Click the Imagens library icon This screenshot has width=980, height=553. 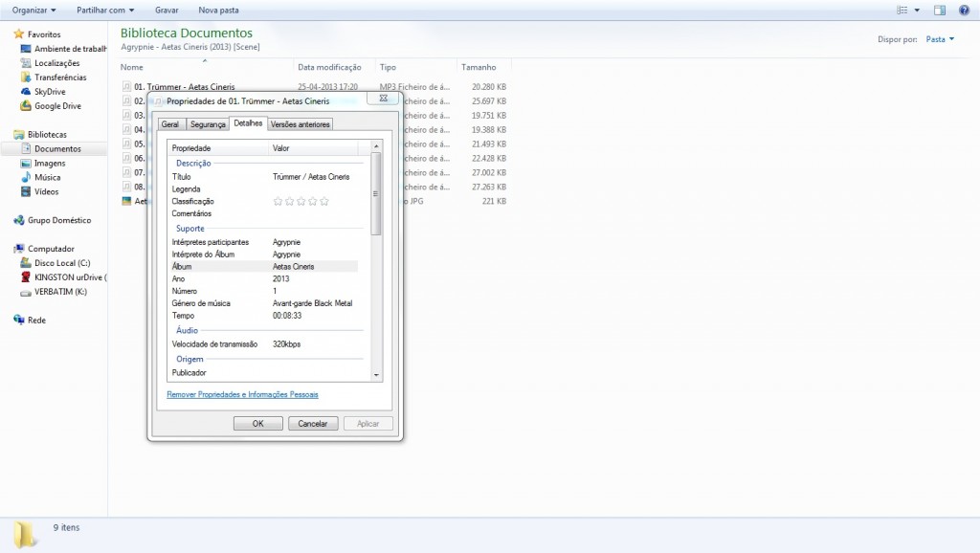click(26, 163)
